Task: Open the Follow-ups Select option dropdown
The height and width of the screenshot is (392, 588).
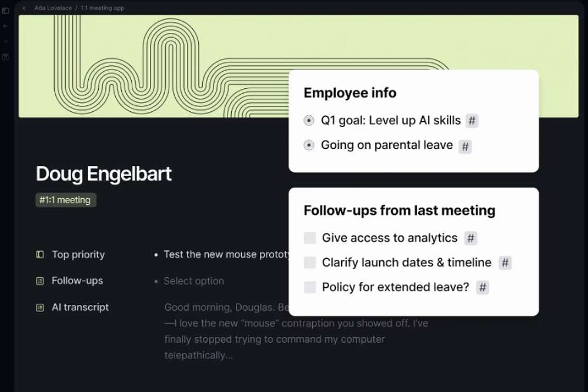Action: pos(193,281)
